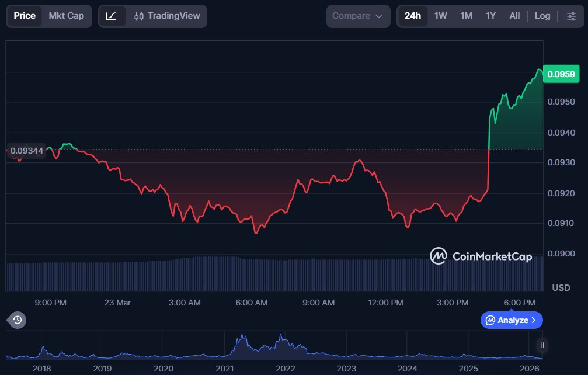
Task: Click the 0.0959 current price label
Action: (561, 74)
